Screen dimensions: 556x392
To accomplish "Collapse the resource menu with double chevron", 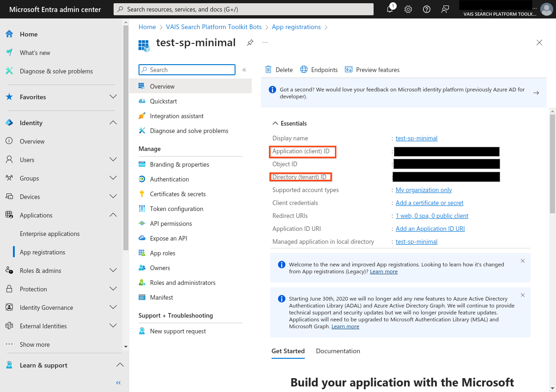I will [x=244, y=70].
